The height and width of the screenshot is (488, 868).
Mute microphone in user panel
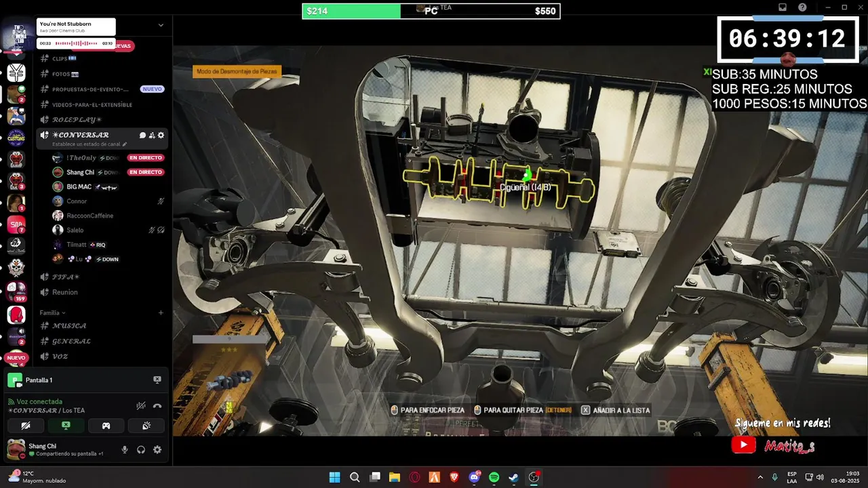124,449
